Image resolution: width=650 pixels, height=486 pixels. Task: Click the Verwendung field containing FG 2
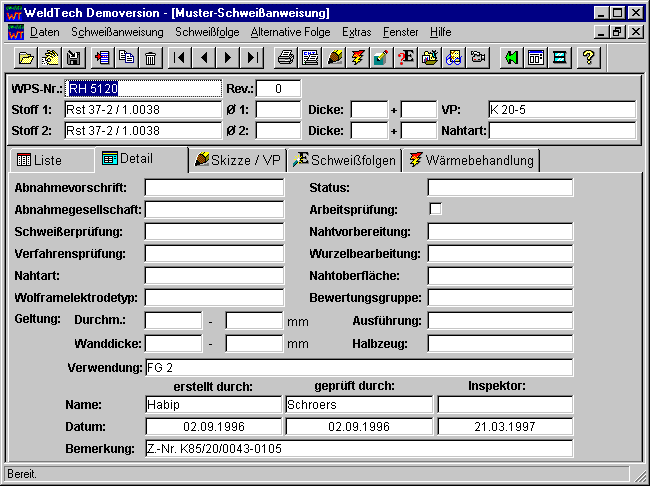click(x=358, y=368)
